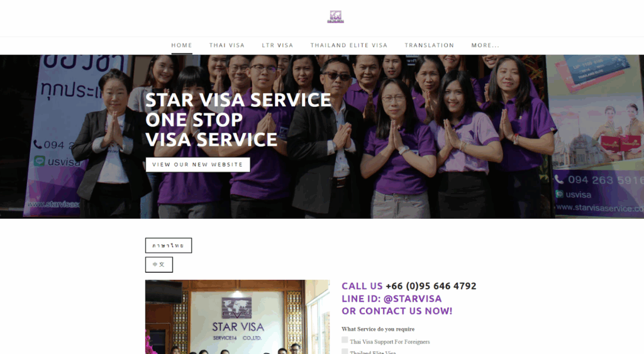Switch language with the Thai button
This screenshot has height=354, width=644.
[169, 246]
